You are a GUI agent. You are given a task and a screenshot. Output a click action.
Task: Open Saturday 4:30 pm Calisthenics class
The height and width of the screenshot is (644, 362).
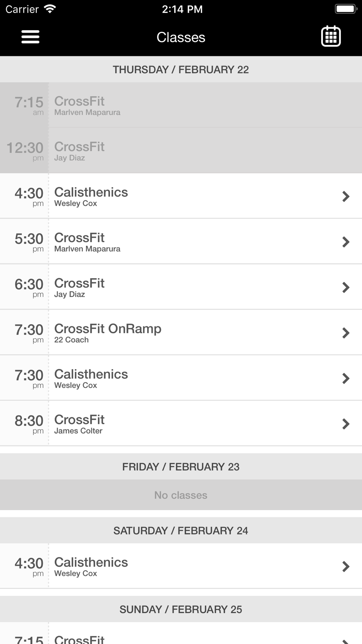[181, 566]
